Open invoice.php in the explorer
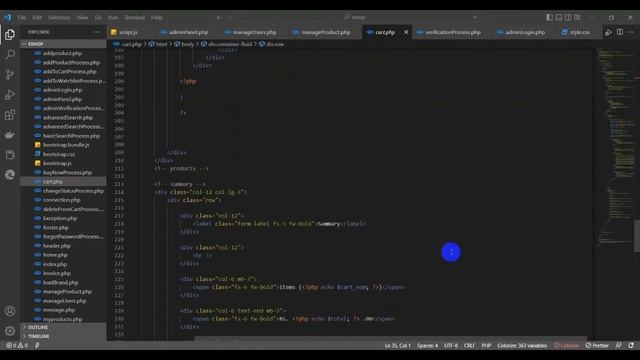Image resolution: width=640 pixels, height=360 pixels. [63, 273]
